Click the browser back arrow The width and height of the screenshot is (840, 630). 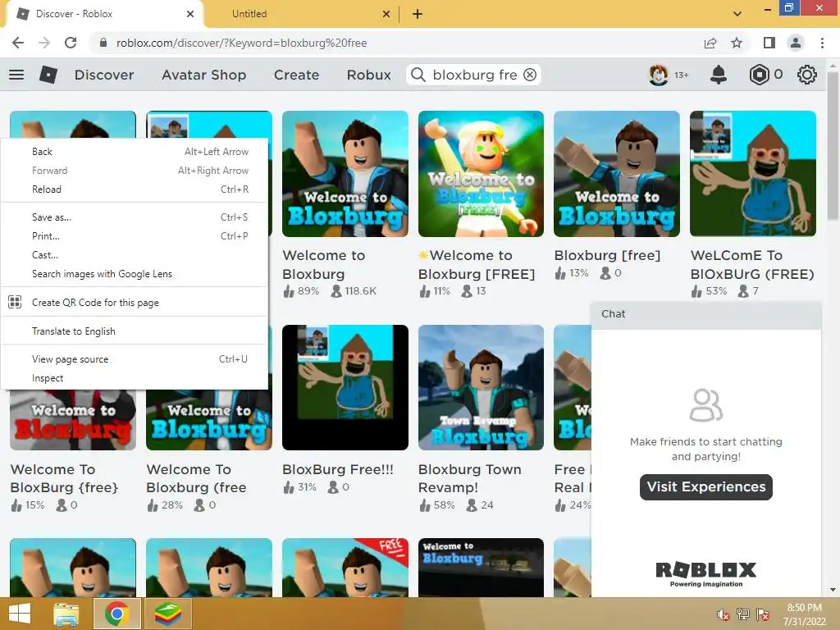click(18, 43)
